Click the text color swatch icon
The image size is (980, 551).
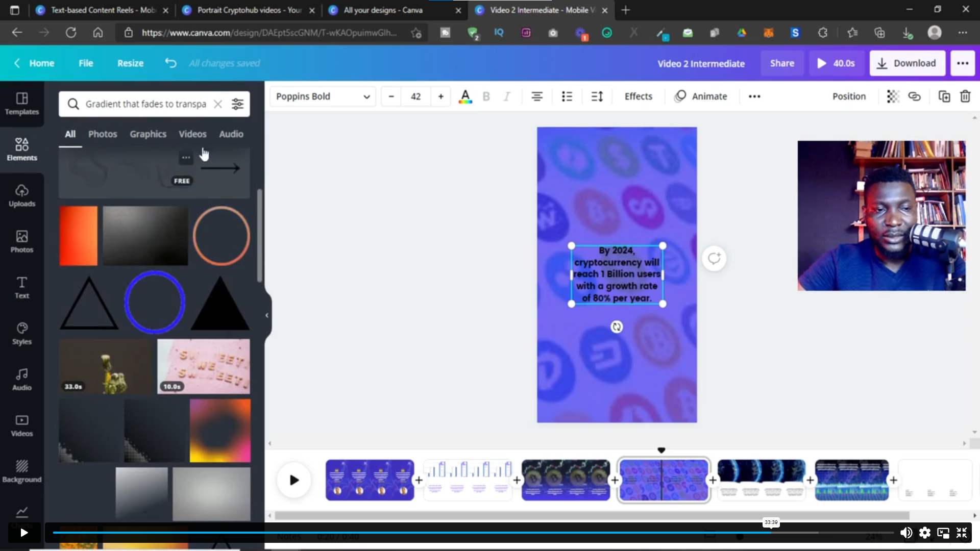click(x=465, y=96)
